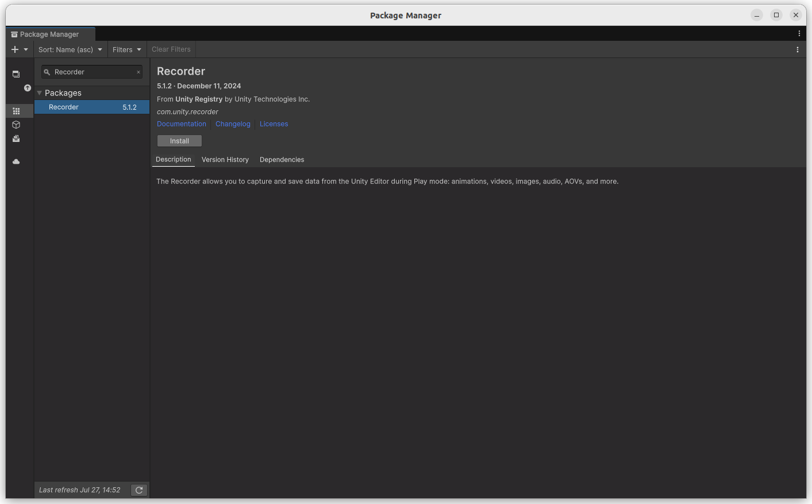The height and width of the screenshot is (504, 812).
Task: Click the Install button
Action: [179, 141]
